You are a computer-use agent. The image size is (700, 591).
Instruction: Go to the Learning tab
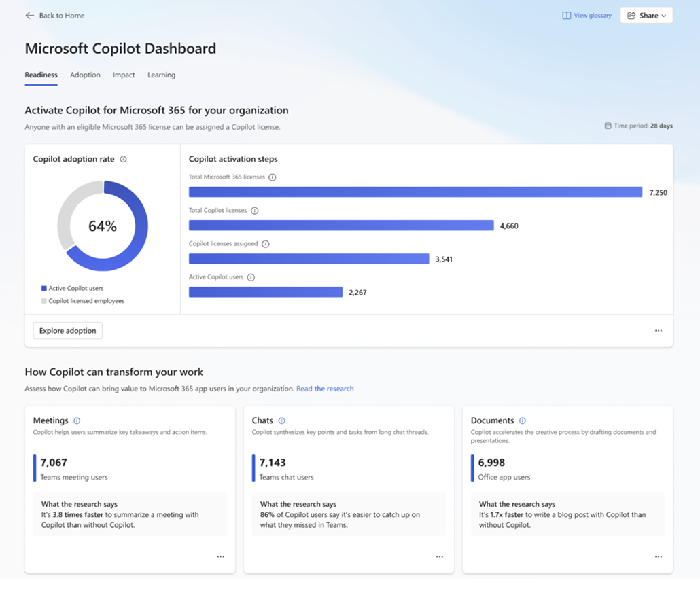(161, 75)
